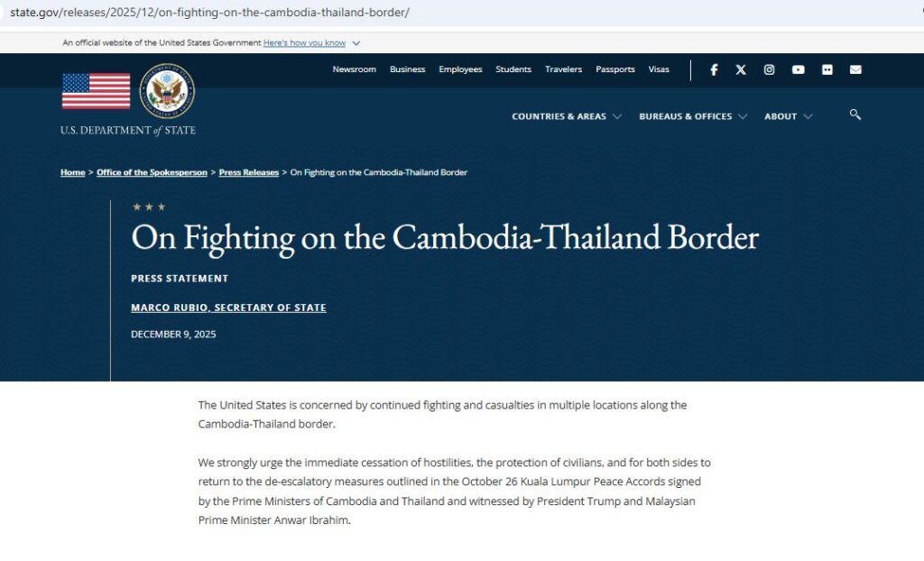The image size is (924, 561).
Task: Click the email envelope icon
Action: (x=855, y=69)
